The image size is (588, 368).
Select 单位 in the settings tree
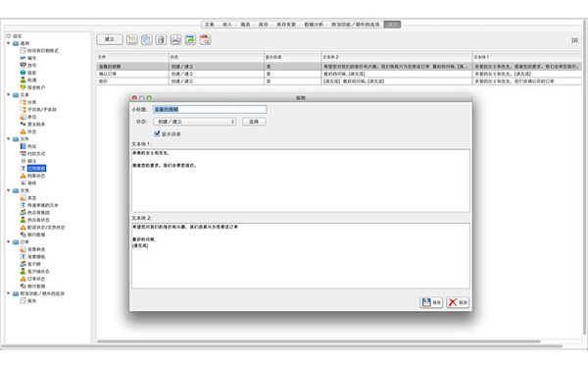(x=32, y=117)
